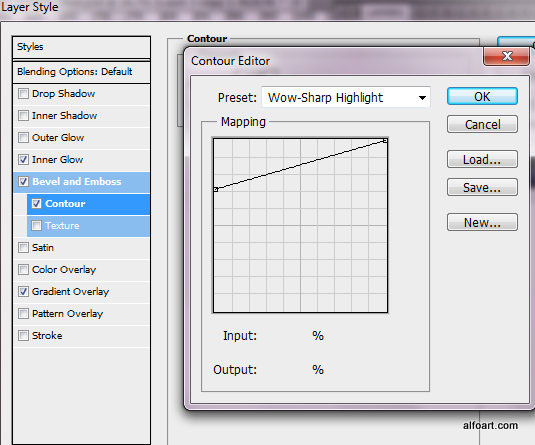
Task: Click OK in the Contour Editor
Action: (482, 97)
